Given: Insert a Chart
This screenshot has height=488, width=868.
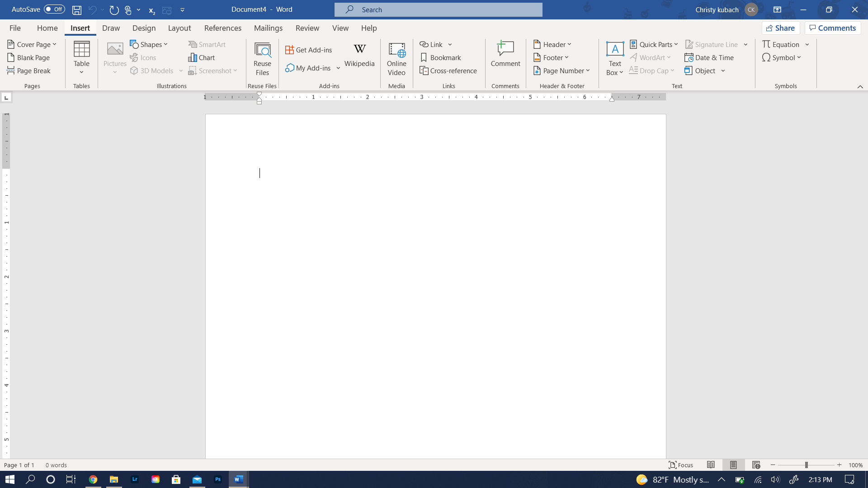Looking at the screenshot, I should click(202, 58).
